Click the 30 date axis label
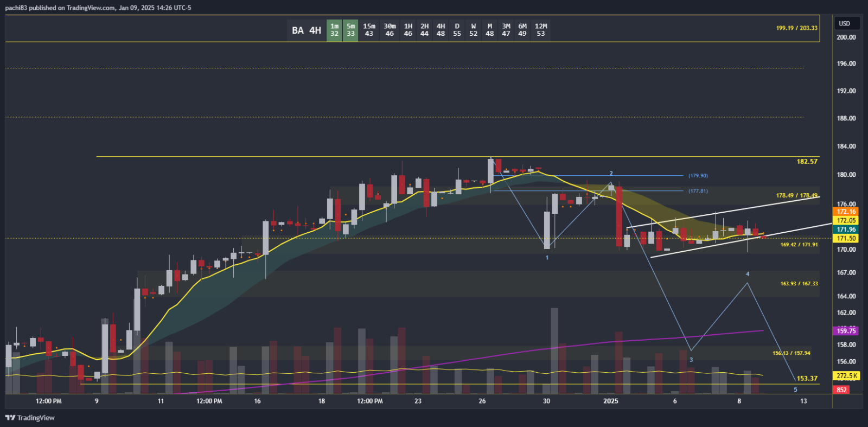The image size is (868, 427). pos(546,401)
